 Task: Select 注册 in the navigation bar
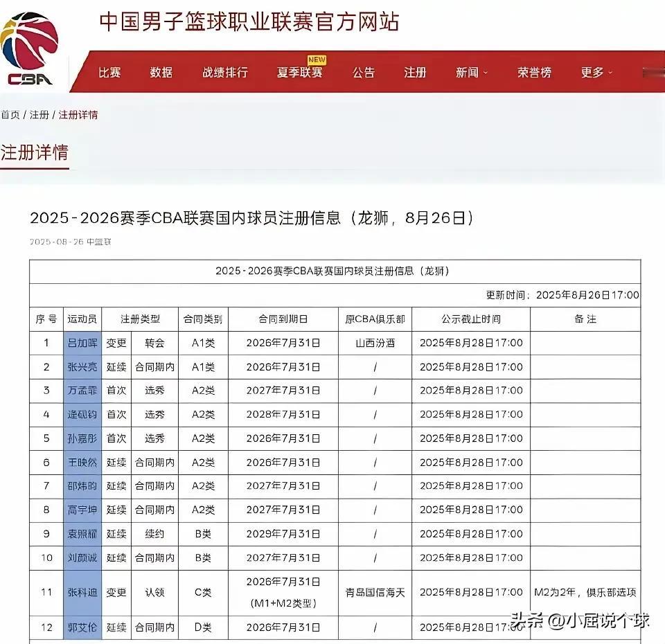[x=415, y=73]
